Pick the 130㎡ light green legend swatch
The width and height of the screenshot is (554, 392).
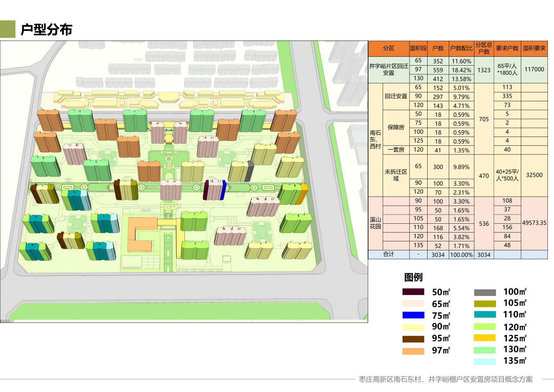coord(485,350)
